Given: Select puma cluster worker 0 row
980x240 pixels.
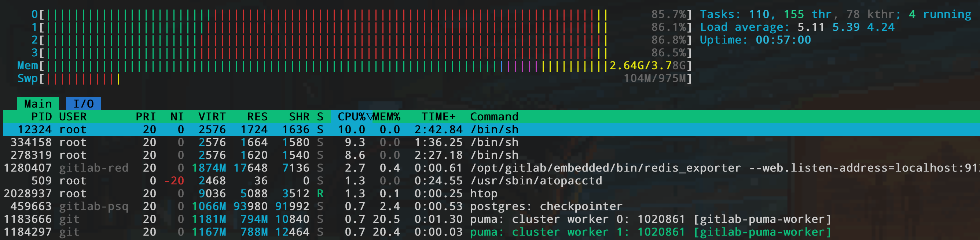Looking at the screenshot, I should 650,220.
